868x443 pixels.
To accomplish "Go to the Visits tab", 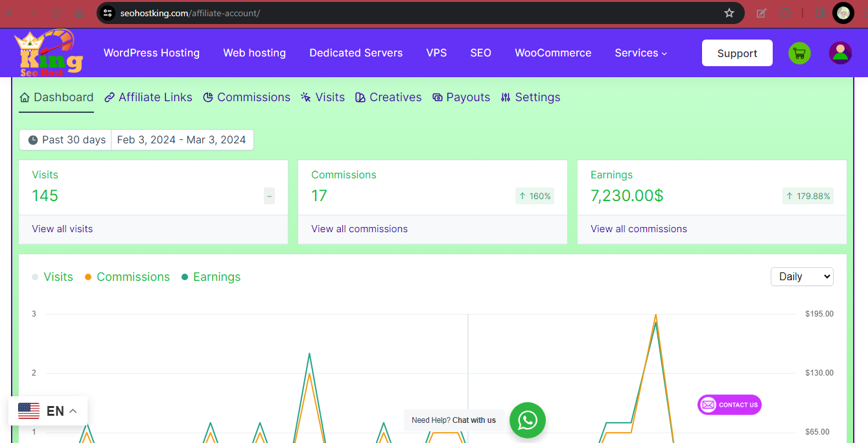I will point(323,97).
